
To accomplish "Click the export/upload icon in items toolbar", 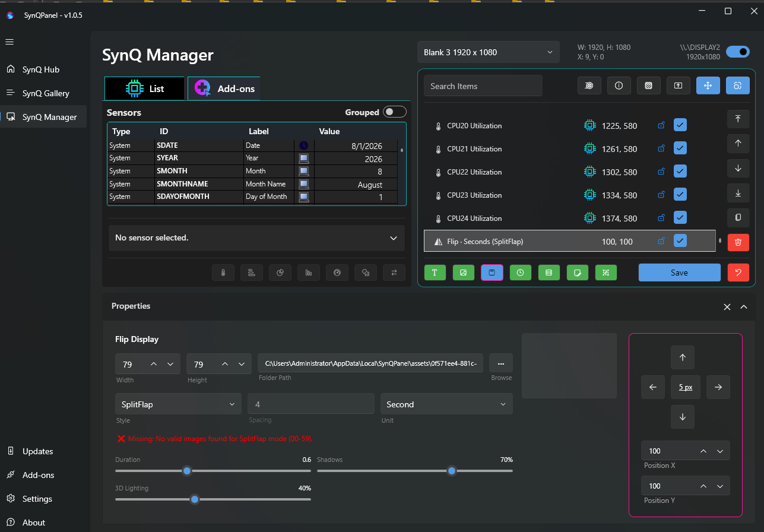I will click(679, 86).
